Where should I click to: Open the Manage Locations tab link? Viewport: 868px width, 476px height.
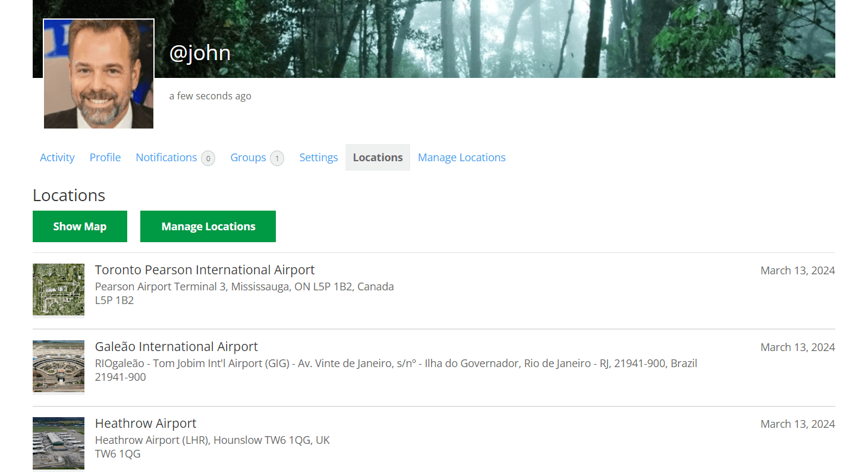coord(461,158)
